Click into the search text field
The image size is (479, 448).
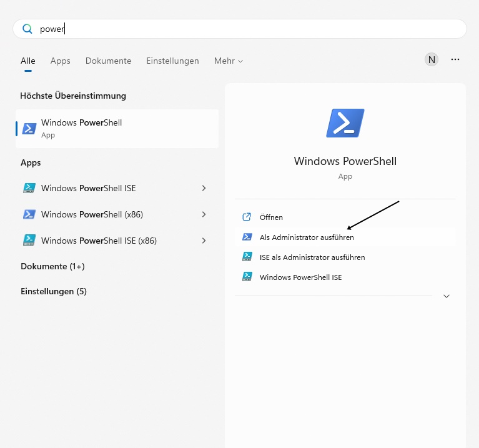point(250,29)
